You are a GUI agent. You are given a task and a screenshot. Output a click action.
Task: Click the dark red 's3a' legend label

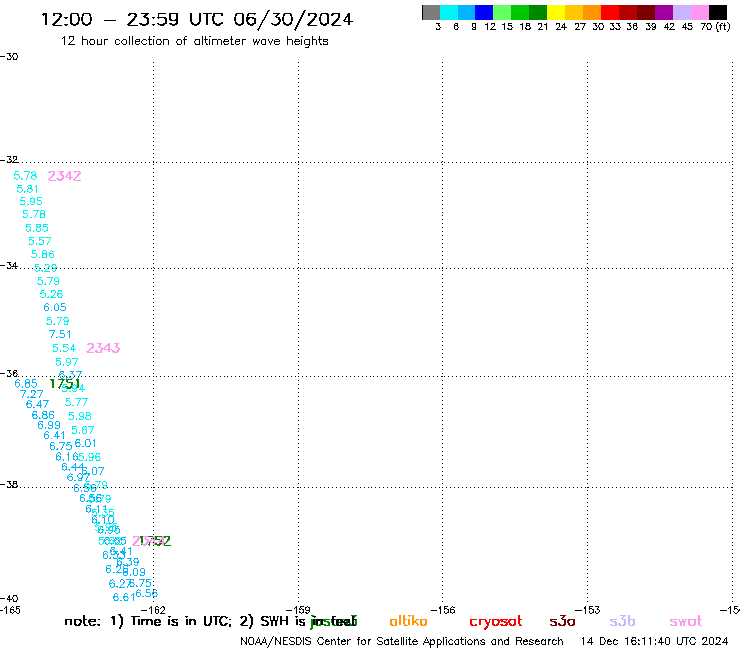[x=562, y=622]
